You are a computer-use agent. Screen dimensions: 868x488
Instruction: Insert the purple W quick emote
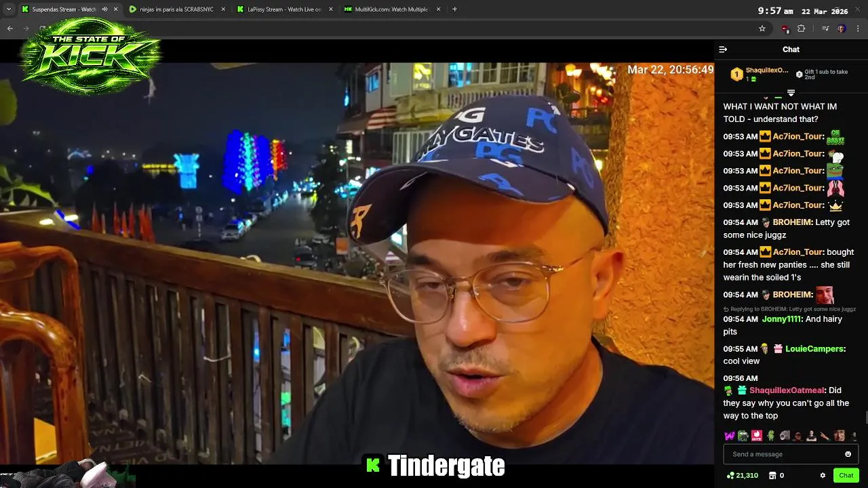730,436
